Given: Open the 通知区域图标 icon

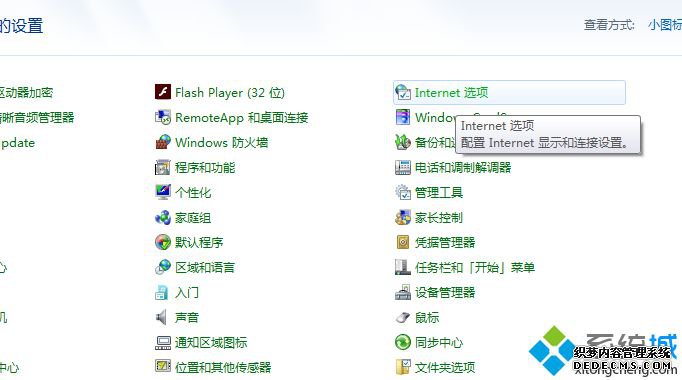Looking at the screenshot, I should (x=163, y=343).
